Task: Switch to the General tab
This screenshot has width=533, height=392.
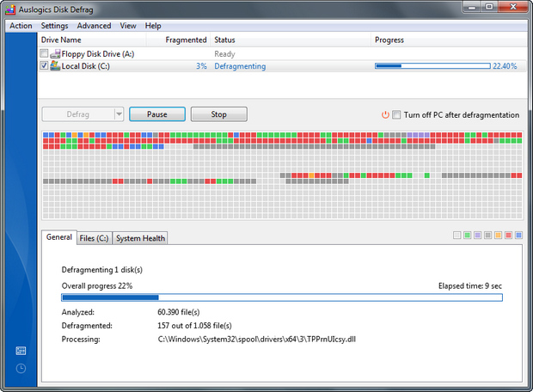Action: (x=59, y=237)
